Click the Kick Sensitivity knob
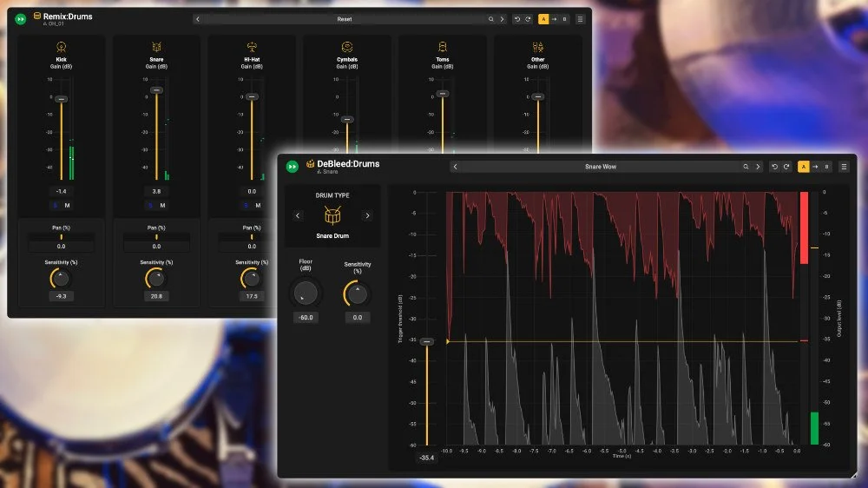Image resolution: width=868 pixels, height=488 pixels. coord(61,278)
